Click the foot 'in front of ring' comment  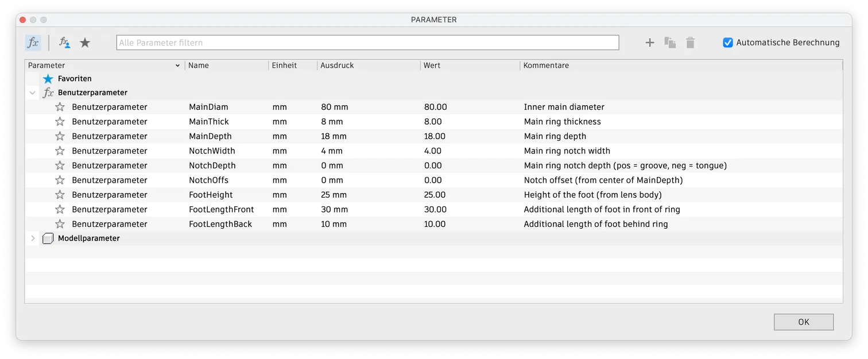(x=602, y=210)
